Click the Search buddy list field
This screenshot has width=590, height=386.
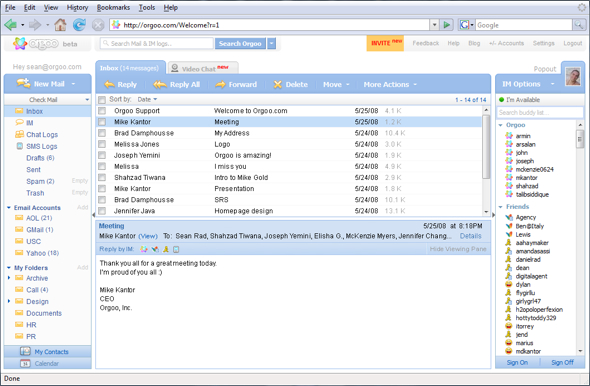coord(540,112)
